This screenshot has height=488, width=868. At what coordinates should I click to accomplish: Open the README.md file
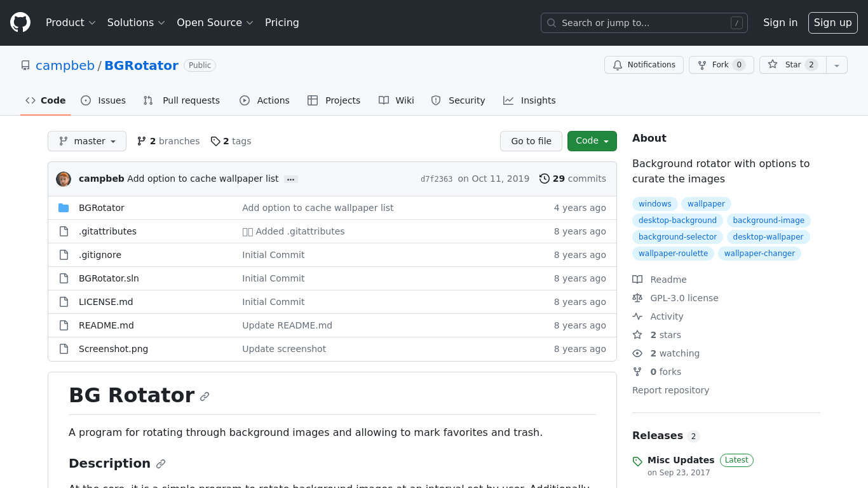point(106,325)
